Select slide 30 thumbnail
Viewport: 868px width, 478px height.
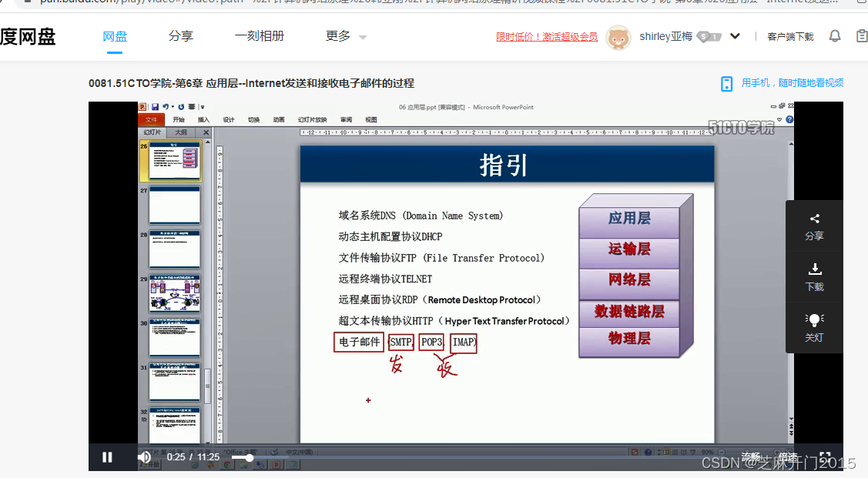(175, 337)
